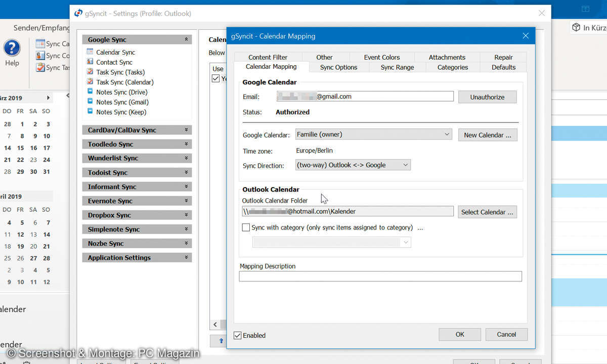The height and width of the screenshot is (364, 607).
Task: Click the left arrow of horizontal scrollbar
Action: [215, 325]
